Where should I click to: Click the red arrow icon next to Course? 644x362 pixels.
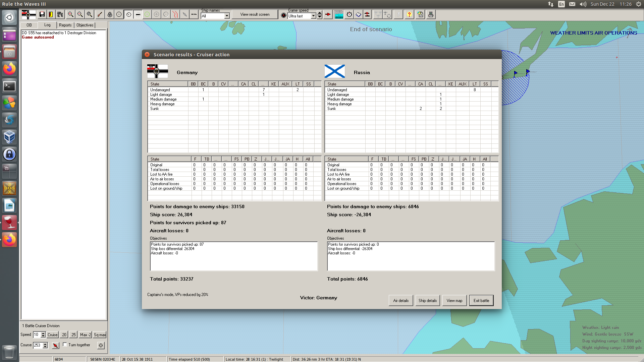pyautogui.click(x=56, y=345)
